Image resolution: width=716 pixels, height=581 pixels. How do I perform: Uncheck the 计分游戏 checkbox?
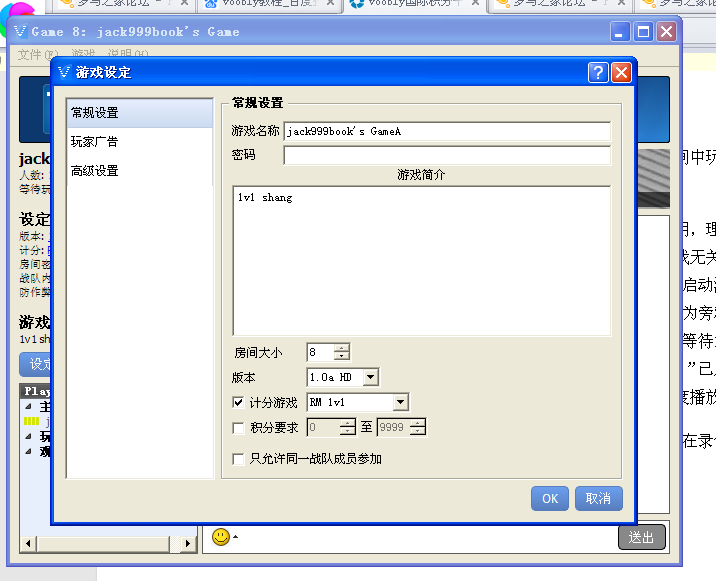(238, 402)
